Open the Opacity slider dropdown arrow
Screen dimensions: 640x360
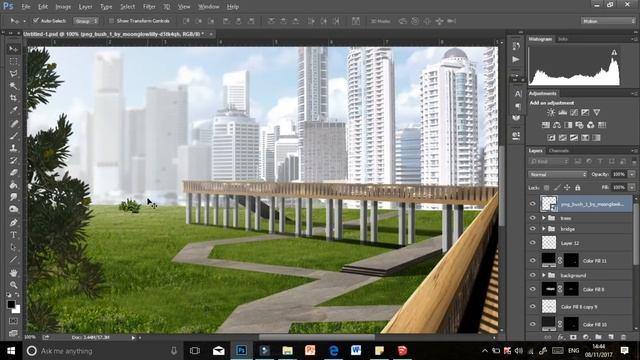tap(632, 174)
